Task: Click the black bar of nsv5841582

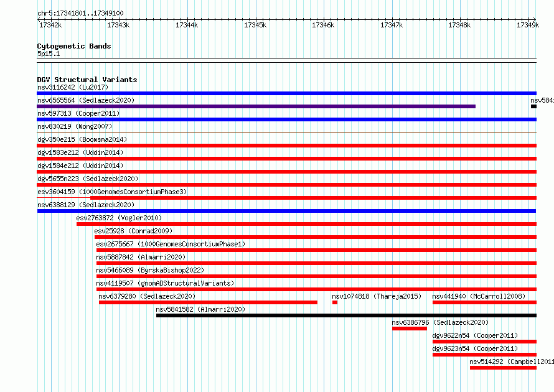Action: [x=346, y=315]
